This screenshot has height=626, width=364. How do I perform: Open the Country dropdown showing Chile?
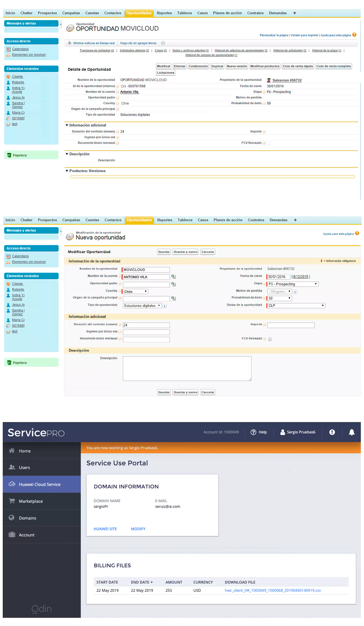(135, 291)
